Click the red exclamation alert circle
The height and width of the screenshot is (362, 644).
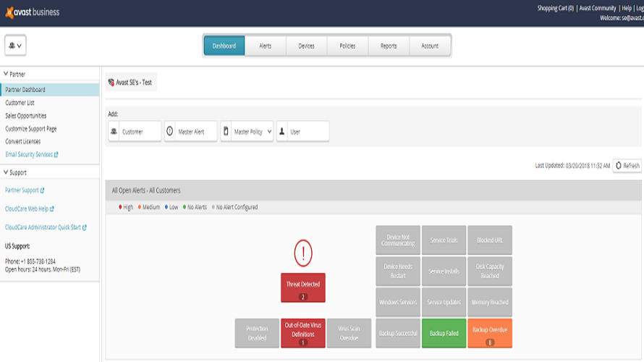click(x=303, y=253)
